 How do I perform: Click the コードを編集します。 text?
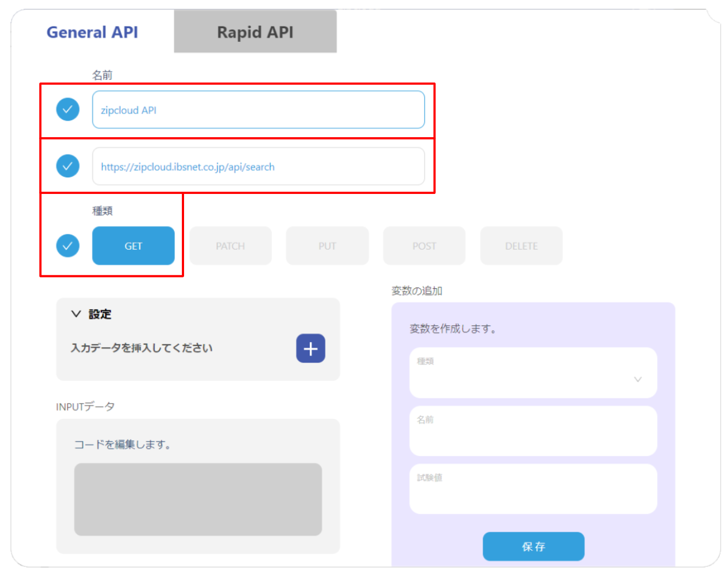point(122,444)
